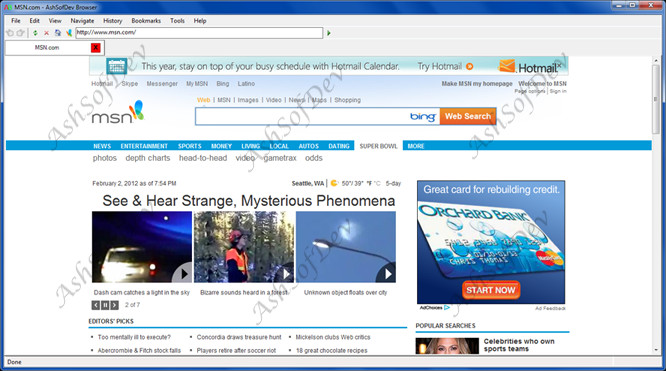Open the AUTOS navigation tab

pyautogui.click(x=308, y=146)
